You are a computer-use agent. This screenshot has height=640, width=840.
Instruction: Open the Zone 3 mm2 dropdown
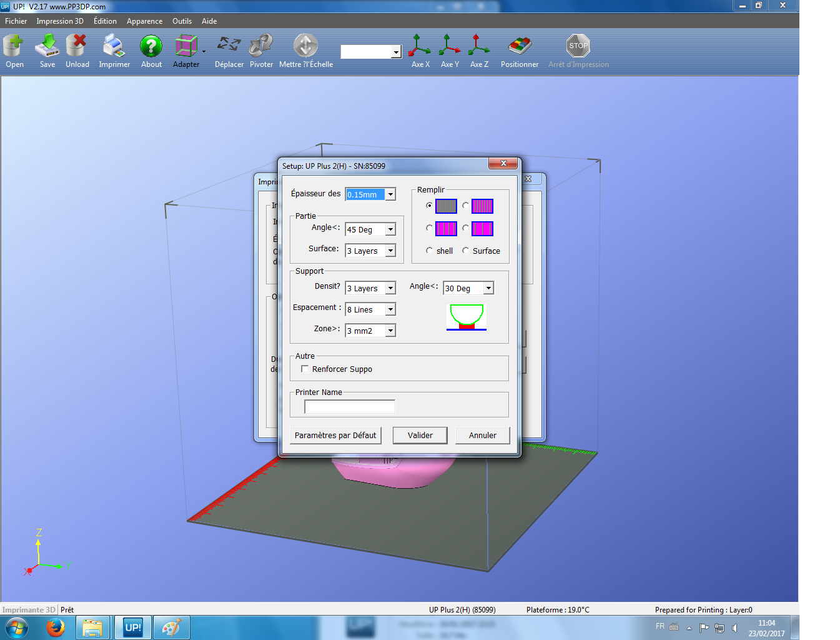[x=390, y=331]
